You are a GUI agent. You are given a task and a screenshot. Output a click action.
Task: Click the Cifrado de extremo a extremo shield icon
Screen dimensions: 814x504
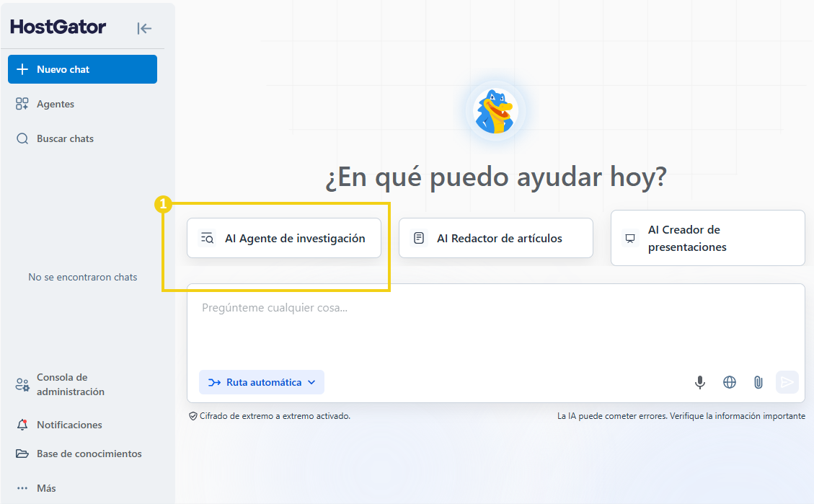[x=193, y=416]
